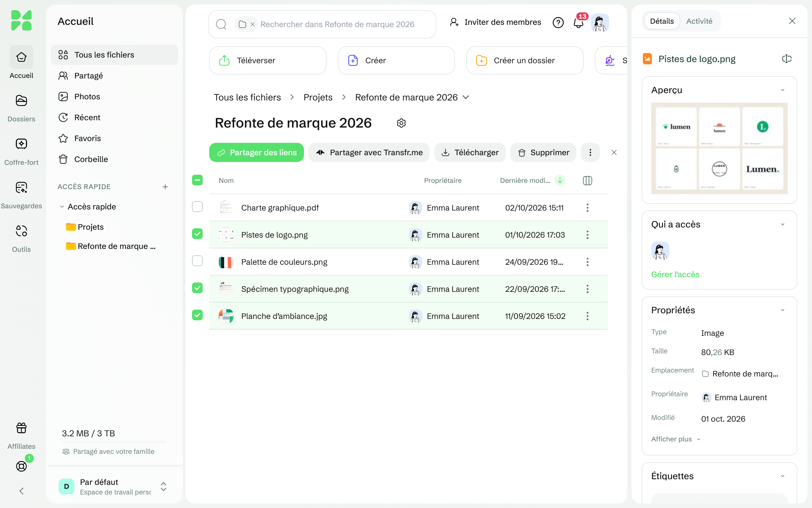Image resolution: width=812 pixels, height=508 pixels.
Task: Click the plus icon beside Accès rapide heading
Action: (165, 187)
